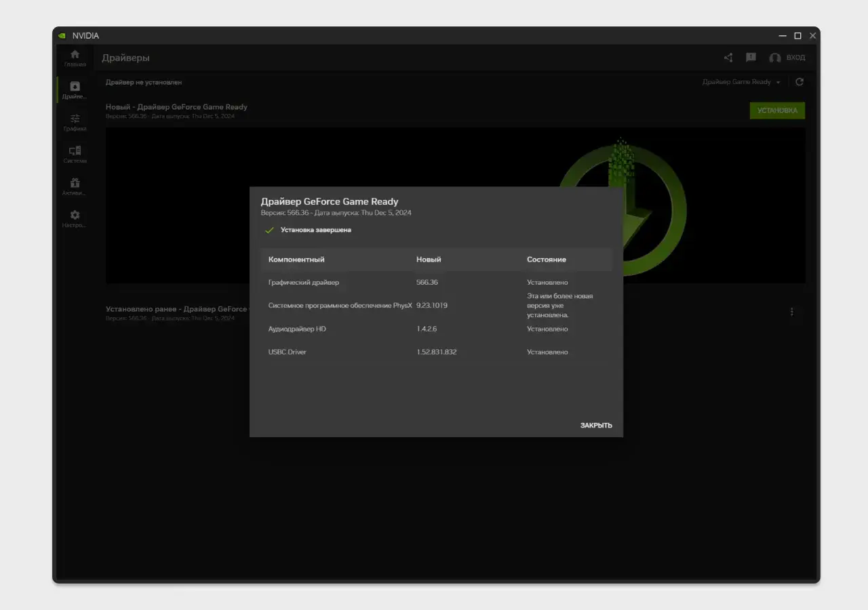Select the Драйверы icon in the sidebar

tap(75, 86)
